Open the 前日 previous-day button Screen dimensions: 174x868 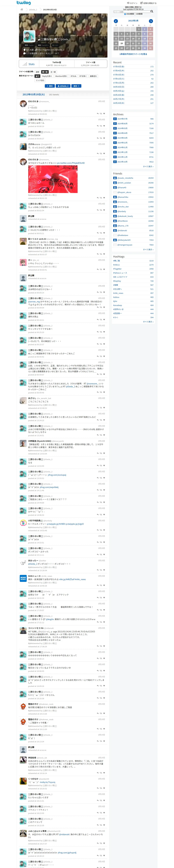[76, 86]
